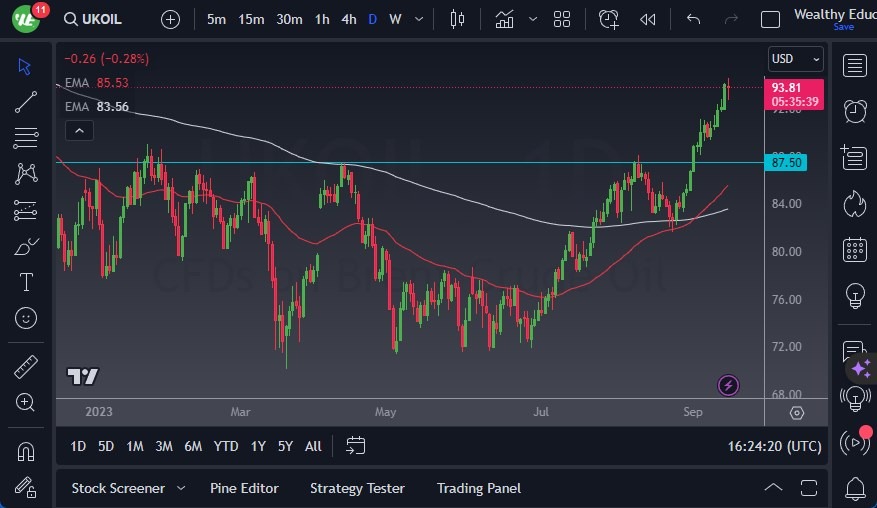Open the emoji icons tool

(x=26, y=318)
